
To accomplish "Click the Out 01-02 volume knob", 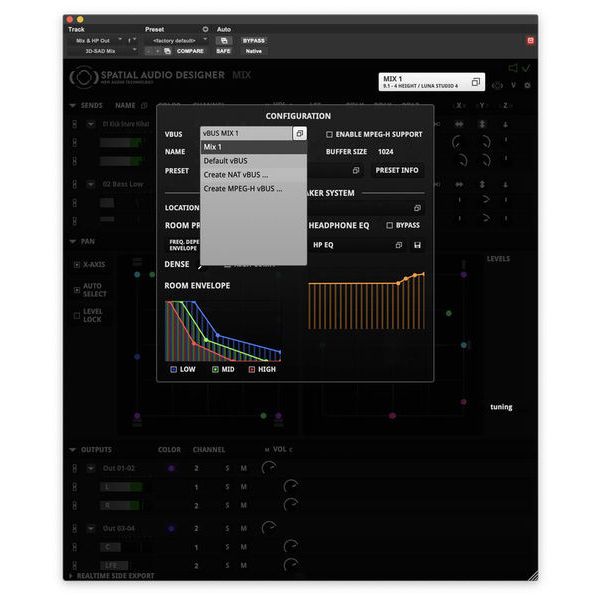I will (269, 468).
